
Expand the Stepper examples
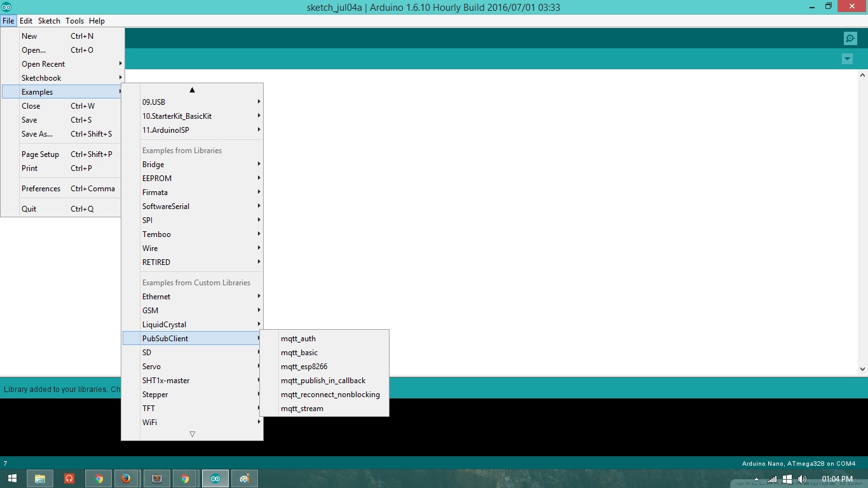point(193,395)
